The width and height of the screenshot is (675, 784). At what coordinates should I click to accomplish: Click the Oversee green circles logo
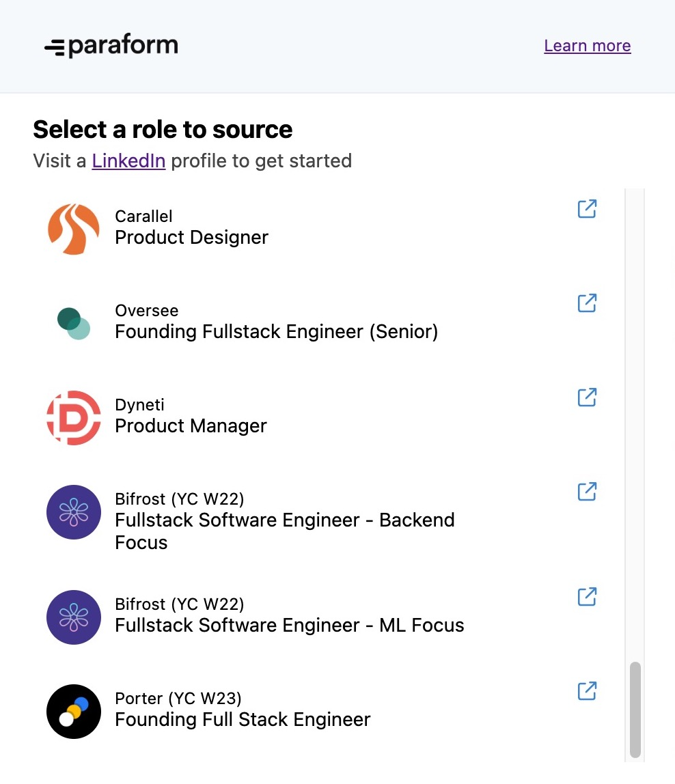click(x=74, y=324)
